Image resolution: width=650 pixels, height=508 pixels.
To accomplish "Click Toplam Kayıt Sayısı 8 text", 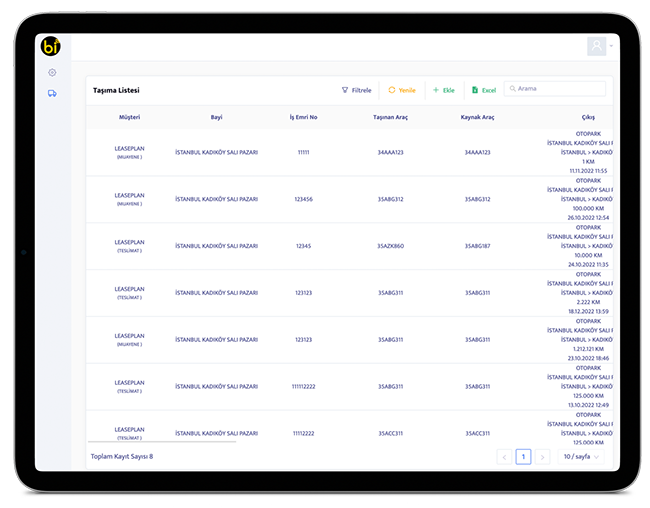I will click(122, 457).
